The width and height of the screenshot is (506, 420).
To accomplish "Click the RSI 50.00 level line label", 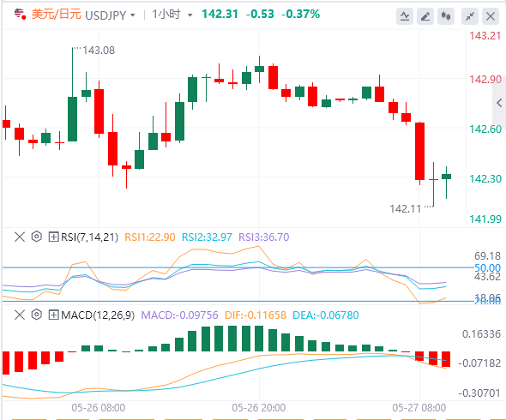I will [487, 267].
